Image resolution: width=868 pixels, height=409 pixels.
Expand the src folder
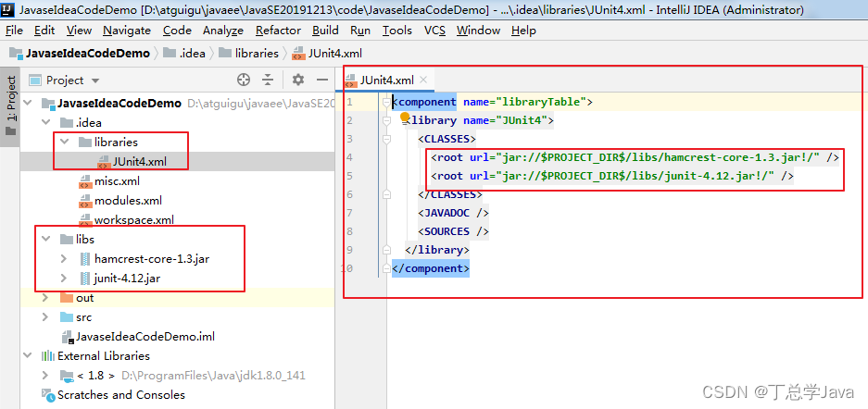[x=46, y=317]
